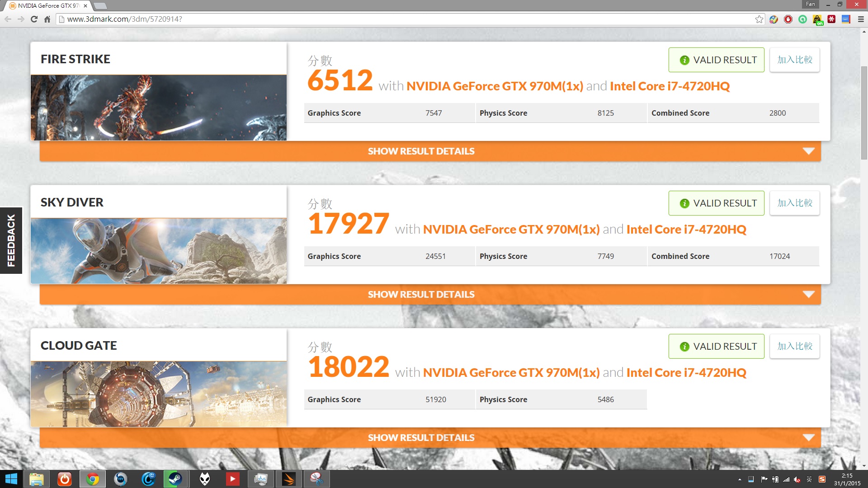The width and height of the screenshot is (868, 488).
Task: Go forward to the next page
Action: point(21,19)
